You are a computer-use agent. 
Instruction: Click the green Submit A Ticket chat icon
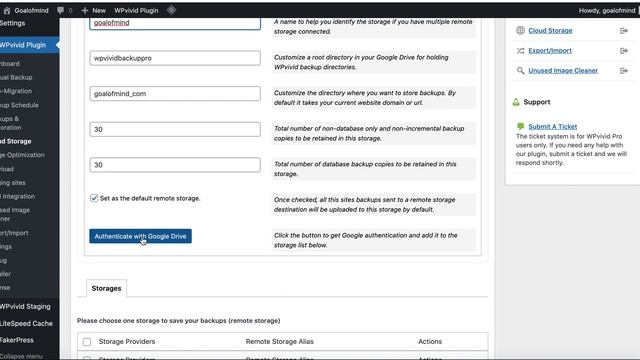[x=520, y=126]
